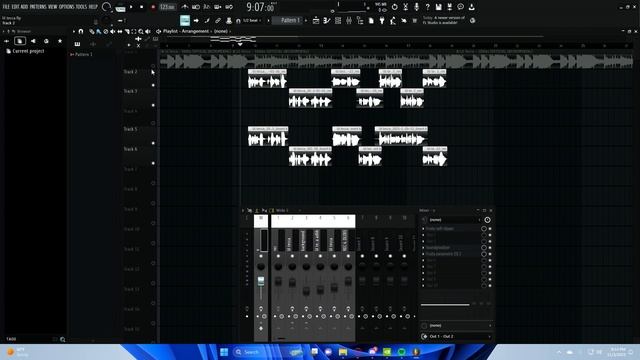Click the browser files tab icon
The height and width of the screenshot is (360, 640).
20,41
